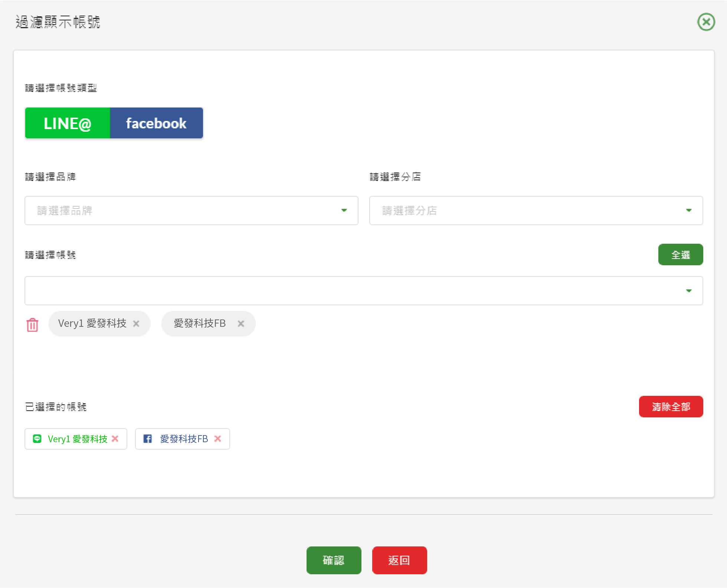Click the close X icon on 愛發科技FB tag
Image resolution: width=727 pixels, height=588 pixels.
tap(241, 323)
